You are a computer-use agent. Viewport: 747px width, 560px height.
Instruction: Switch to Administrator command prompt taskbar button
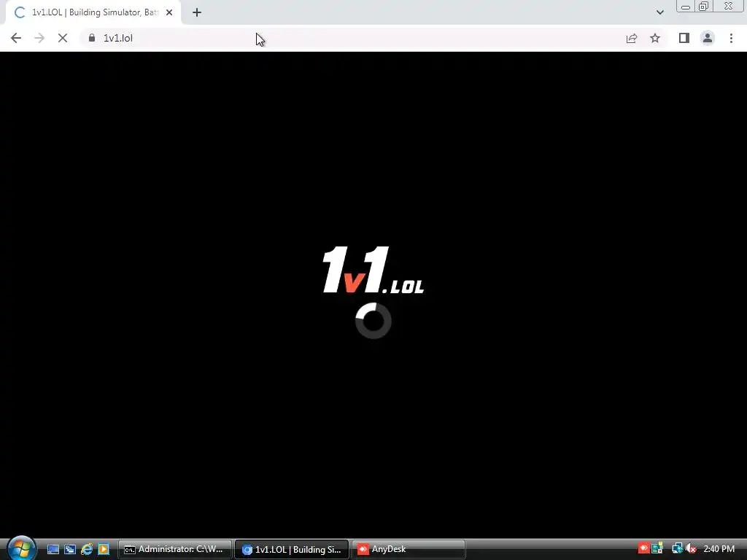pos(175,549)
